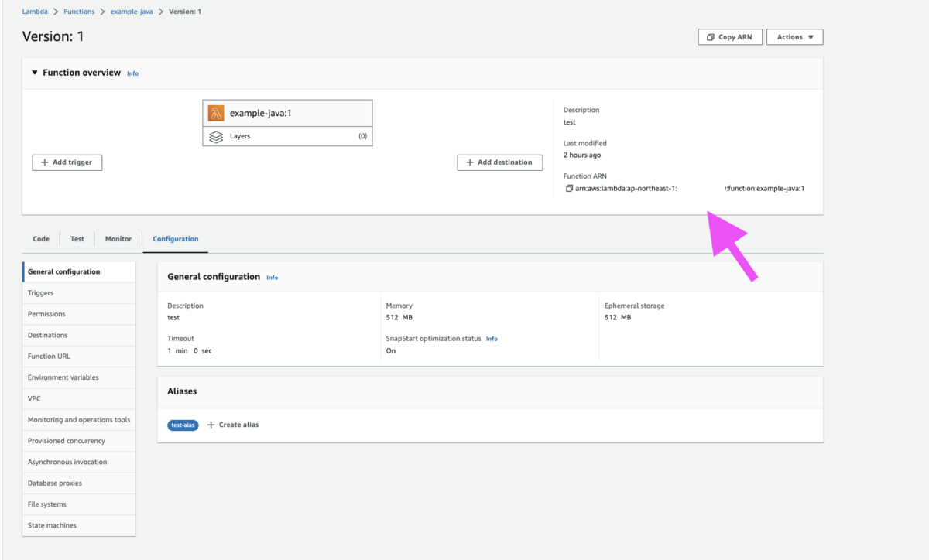The image size is (929, 560).
Task: Click the clipboard icon inside Copy ARN button
Action: [710, 36]
